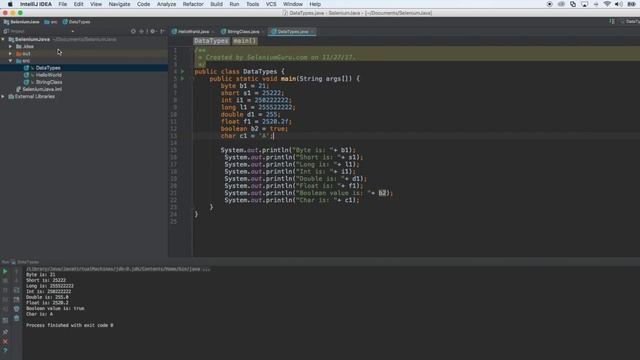Viewport: 640px width, 360px height.
Task: Click line number 14 in editor gutter
Action: click(x=174, y=143)
